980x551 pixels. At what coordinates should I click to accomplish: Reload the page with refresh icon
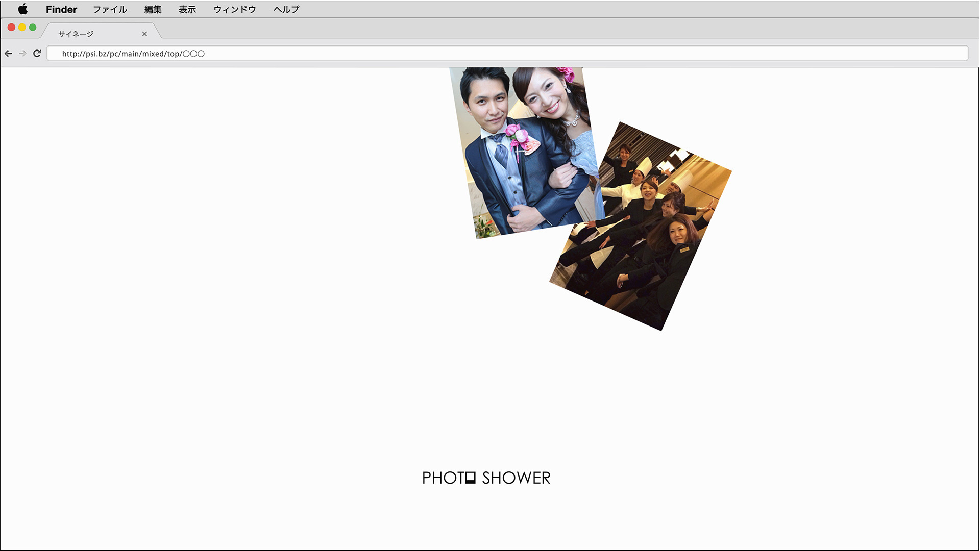point(37,54)
